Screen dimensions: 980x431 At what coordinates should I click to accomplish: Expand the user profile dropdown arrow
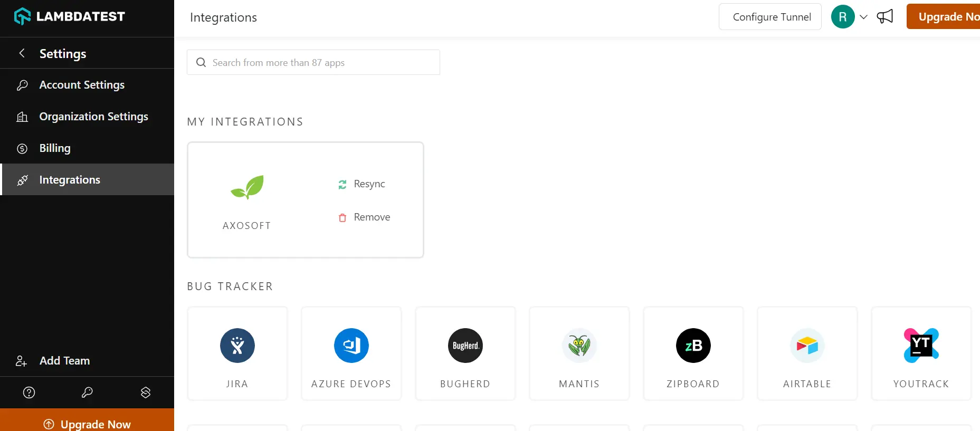click(863, 17)
